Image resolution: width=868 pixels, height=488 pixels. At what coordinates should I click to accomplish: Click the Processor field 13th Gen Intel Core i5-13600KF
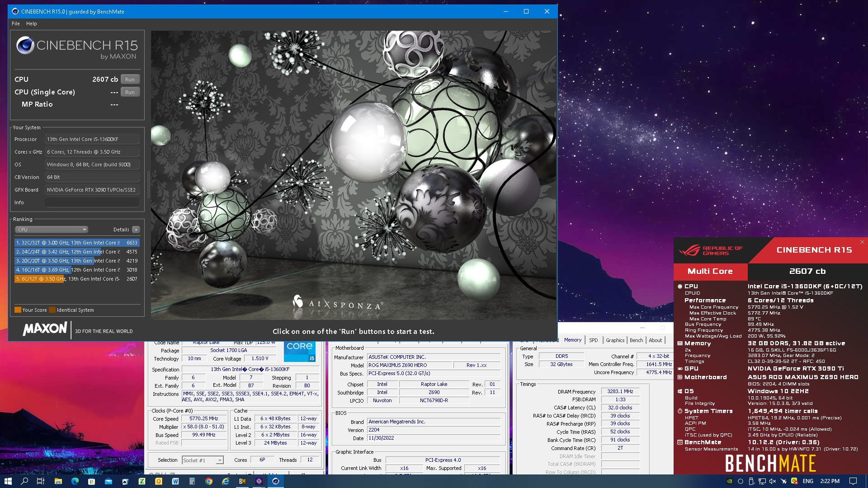point(92,139)
